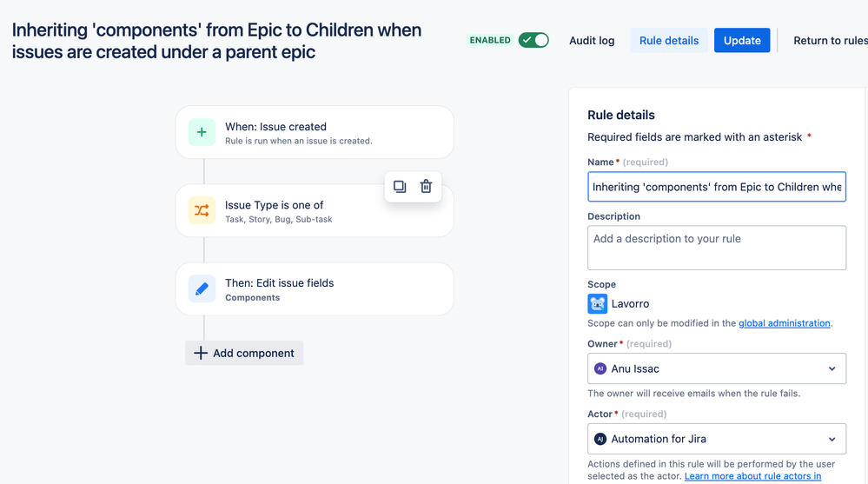
Task: Click the Lavorro project avatar icon
Action: pyautogui.click(x=597, y=304)
